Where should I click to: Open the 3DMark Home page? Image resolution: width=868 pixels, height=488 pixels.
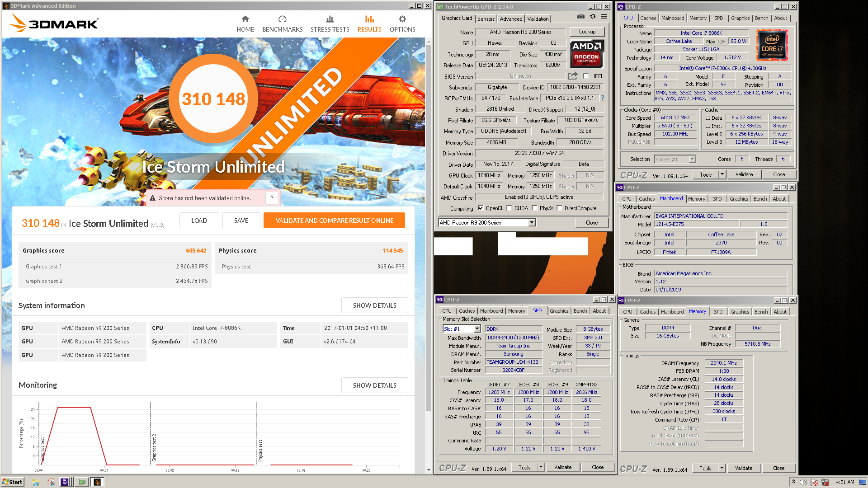(245, 24)
